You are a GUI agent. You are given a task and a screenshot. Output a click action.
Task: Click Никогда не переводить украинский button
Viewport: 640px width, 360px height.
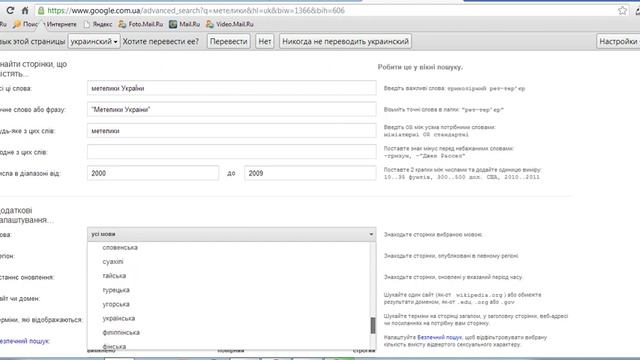coord(345,41)
